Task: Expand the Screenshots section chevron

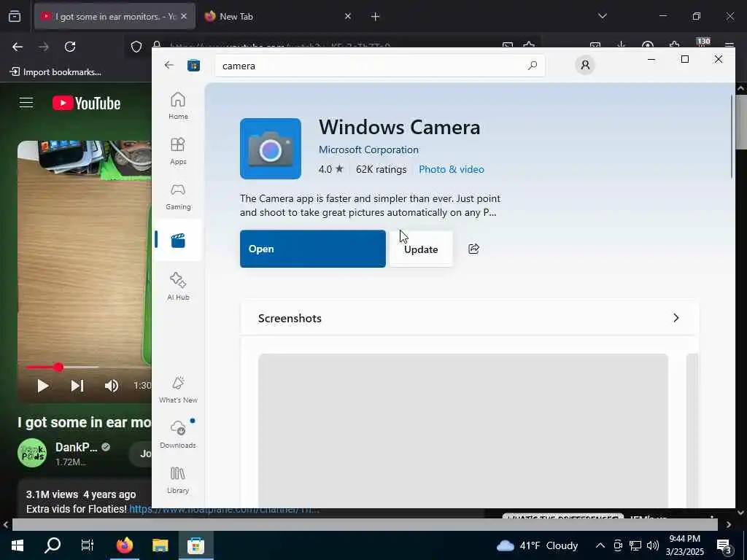Action: tap(676, 318)
